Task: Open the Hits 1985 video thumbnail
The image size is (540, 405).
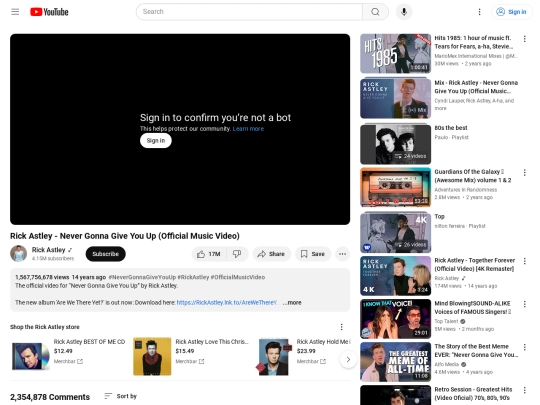Action: tap(395, 53)
